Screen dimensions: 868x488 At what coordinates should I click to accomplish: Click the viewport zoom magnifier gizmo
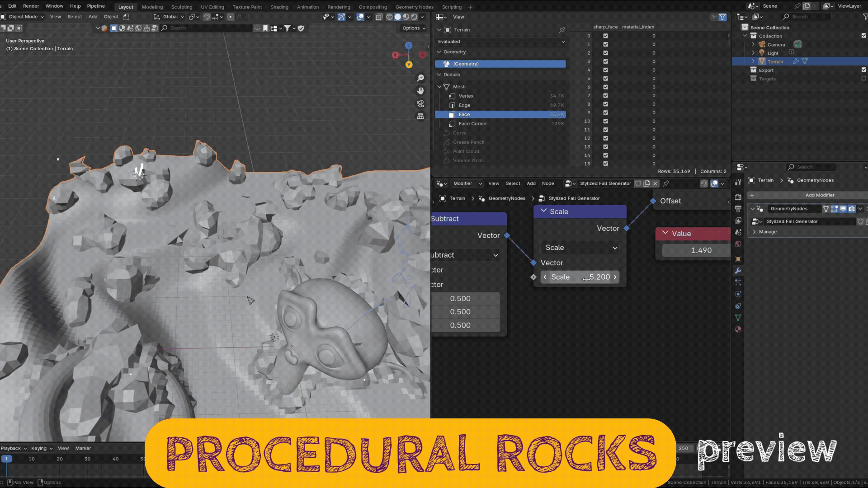(x=420, y=78)
